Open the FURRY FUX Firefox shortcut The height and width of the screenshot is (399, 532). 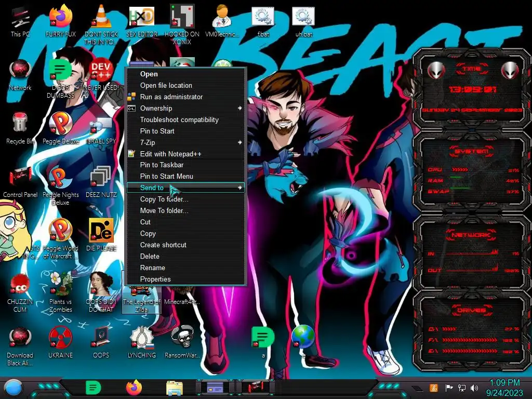point(61,21)
